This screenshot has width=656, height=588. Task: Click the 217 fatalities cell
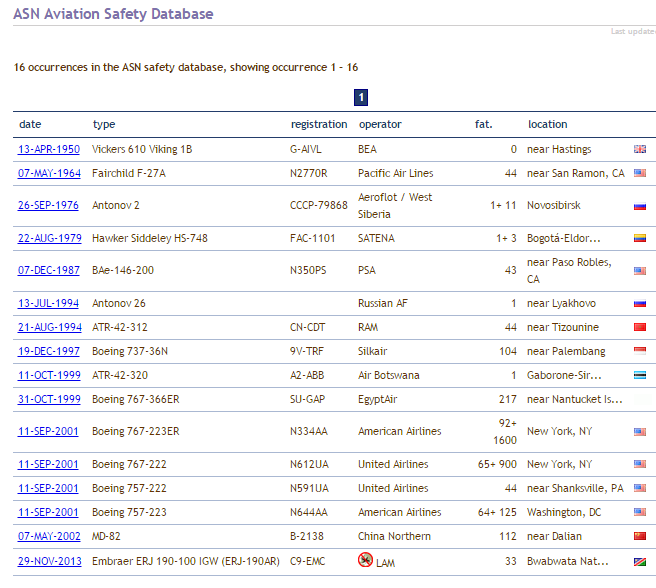[x=507, y=399]
